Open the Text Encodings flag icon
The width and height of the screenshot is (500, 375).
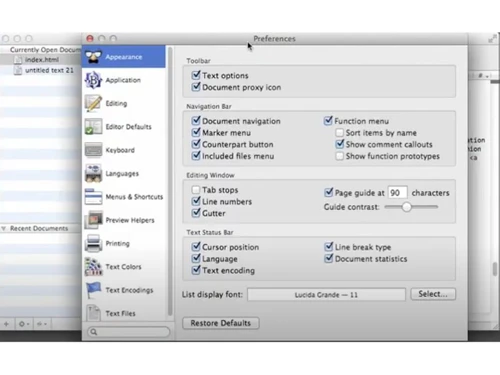pyautogui.click(x=94, y=290)
